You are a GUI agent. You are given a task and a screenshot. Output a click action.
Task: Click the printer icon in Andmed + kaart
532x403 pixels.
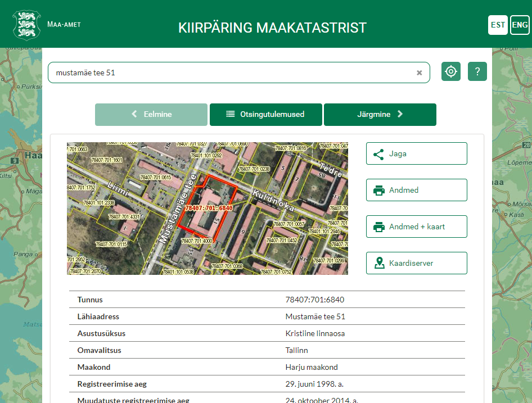coord(378,227)
